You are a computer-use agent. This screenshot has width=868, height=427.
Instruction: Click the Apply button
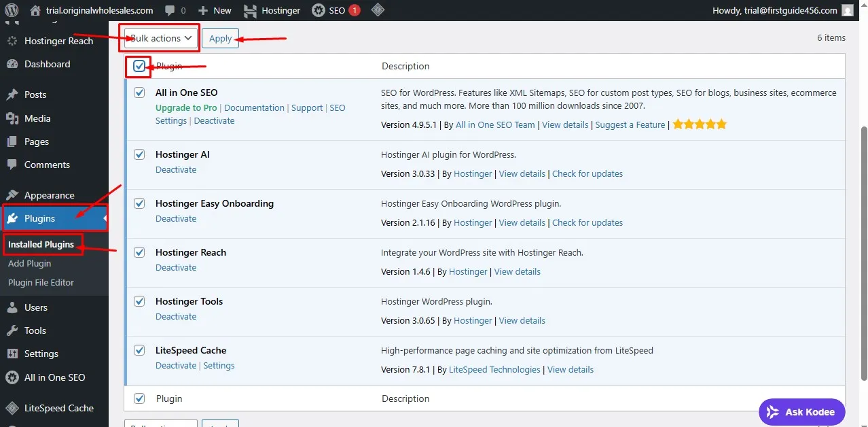[x=220, y=38]
